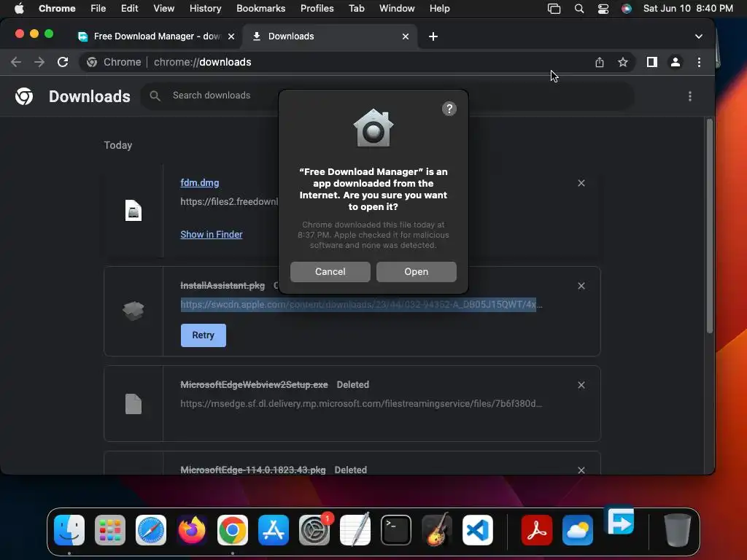Open the Tab menu in the menu bar

pos(356,8)
